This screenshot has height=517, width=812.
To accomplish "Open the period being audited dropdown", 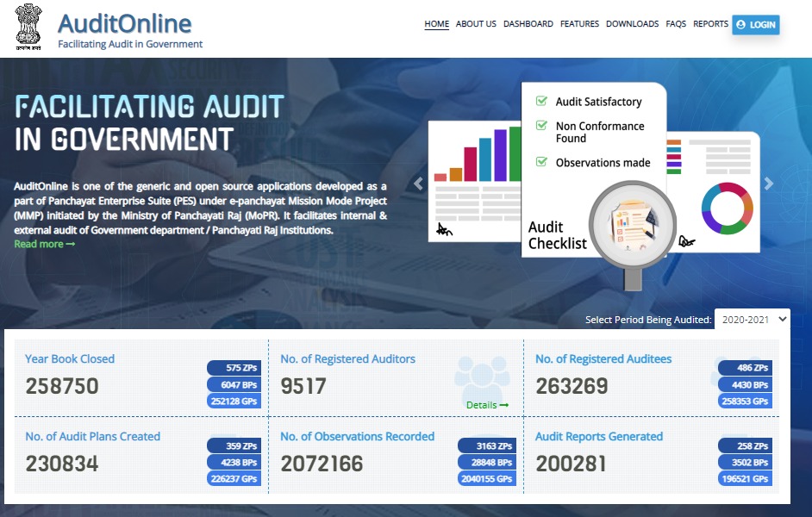I will [x=753, y=320].
